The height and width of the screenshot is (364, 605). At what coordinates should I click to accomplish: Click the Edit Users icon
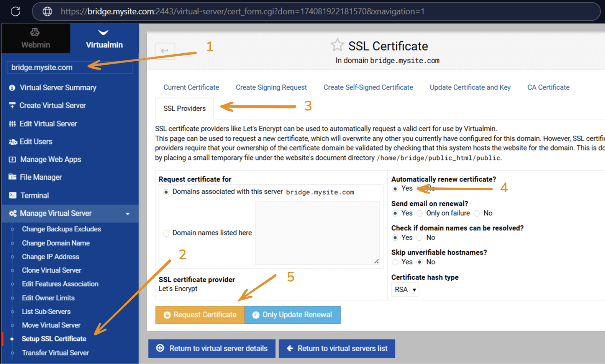pos(13,142)
